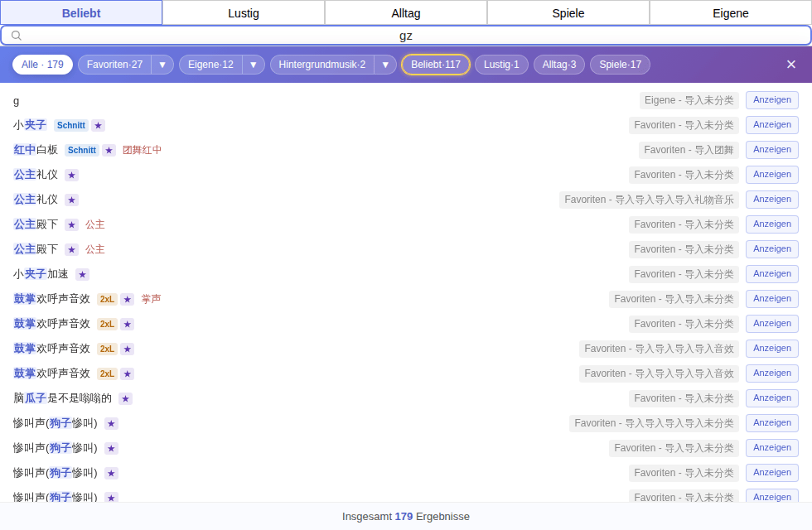
Task: Click the star before the 团舞红中 tag
Action: pos(109,150)
